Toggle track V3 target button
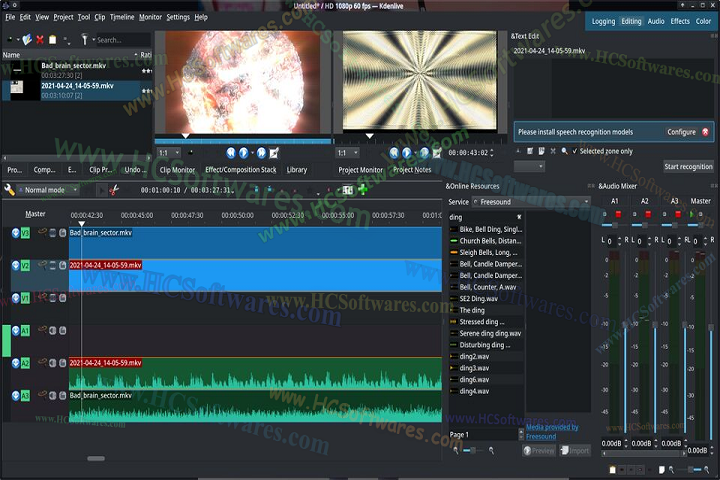Screen dimensions: 720x480 click(x=25, y=233)
